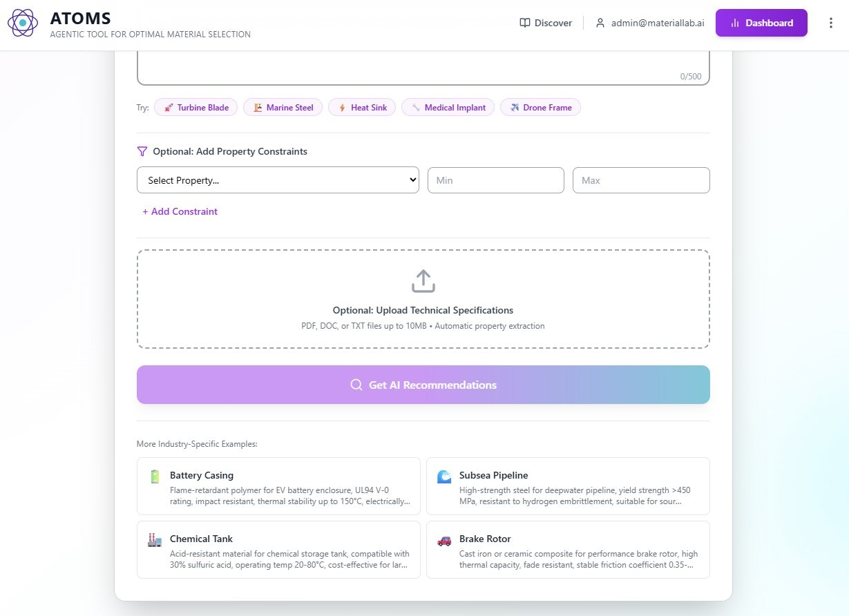This screenshot has height=616, width=849.
Task: Open the Discover page
Action: point(546,23)
